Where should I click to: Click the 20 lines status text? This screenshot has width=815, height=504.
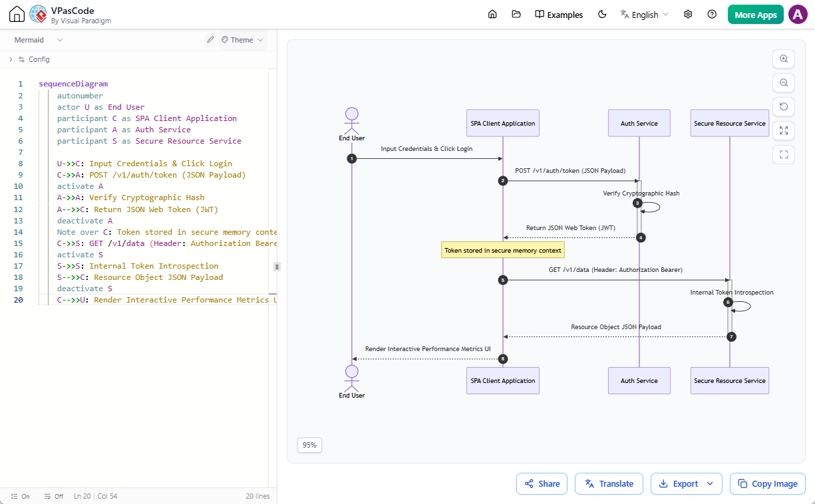[257, 496]
